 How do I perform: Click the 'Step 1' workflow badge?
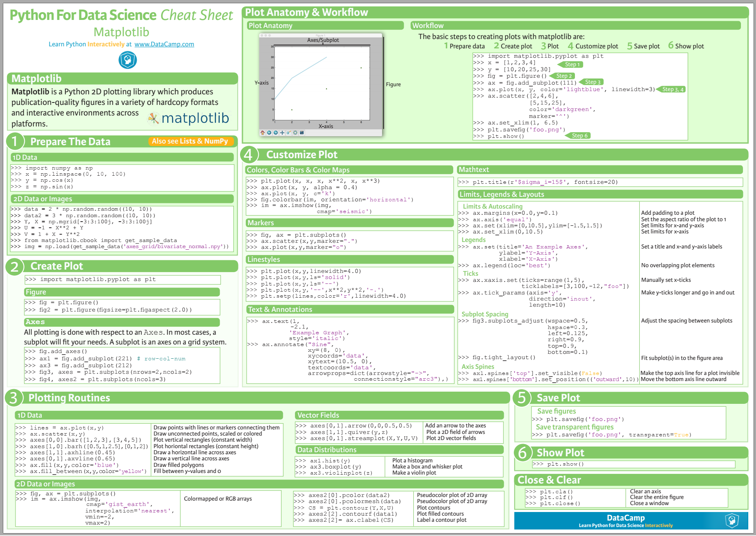point(570,64)
